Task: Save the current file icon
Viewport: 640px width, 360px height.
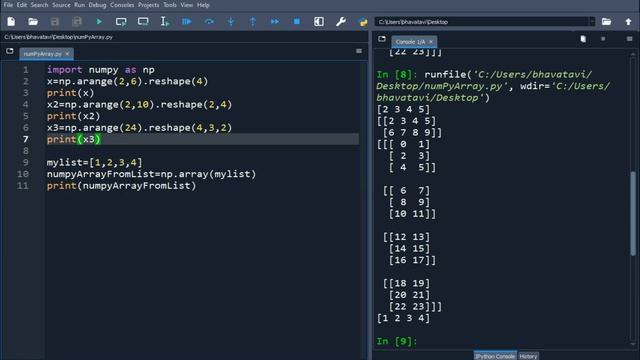Action: [x=55, y=22]
